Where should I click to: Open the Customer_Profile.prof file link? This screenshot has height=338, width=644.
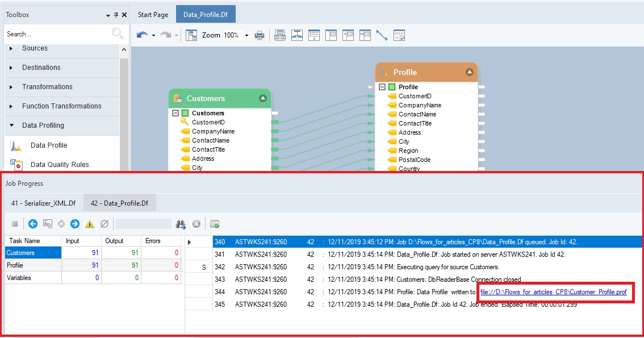click(x=553, y=292)
